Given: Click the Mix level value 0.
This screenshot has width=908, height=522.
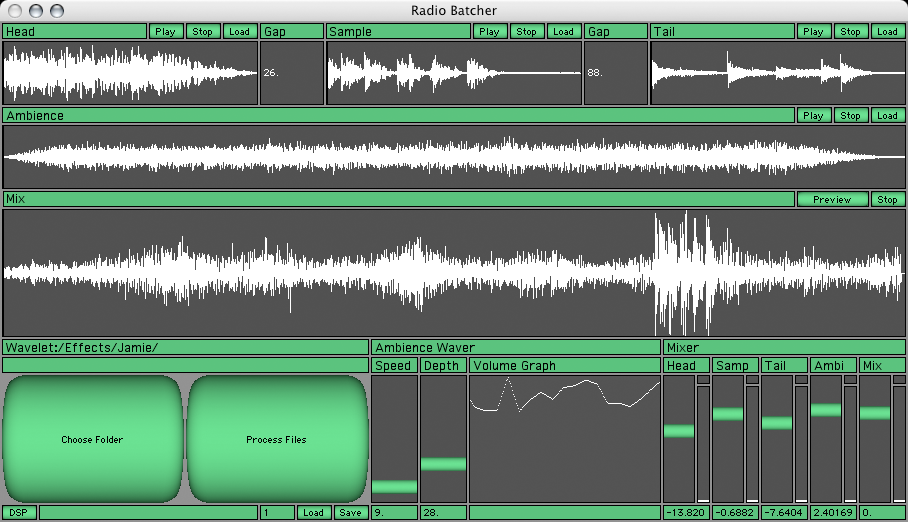Looking at the screenshot, I should pyautogui.click(x=883, y=512).
